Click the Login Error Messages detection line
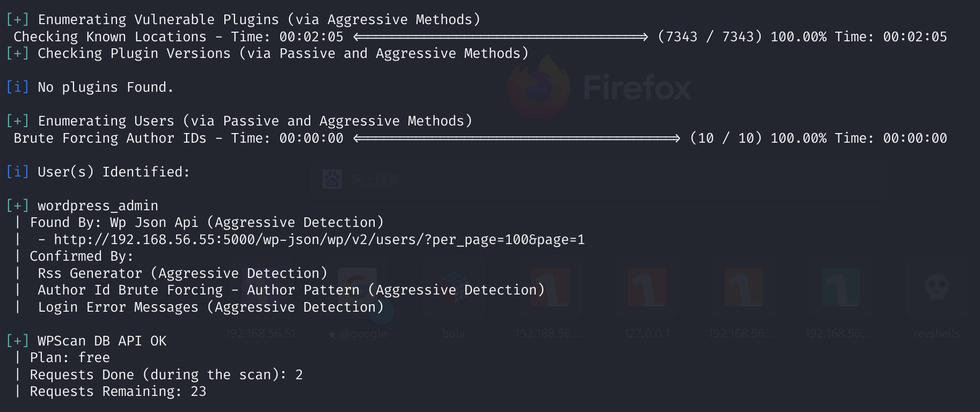 [210, 307]
